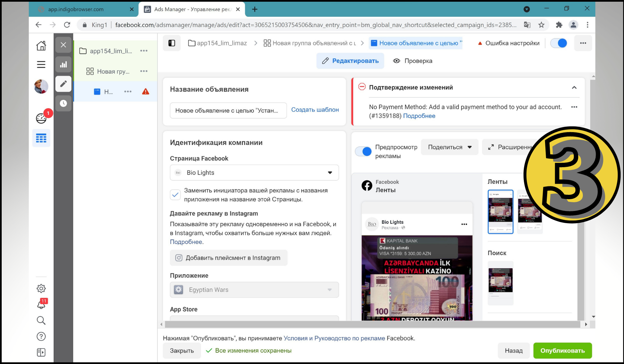Close the editing panel with X
Screen dimensions: 624x364
(x=63, y=45)
